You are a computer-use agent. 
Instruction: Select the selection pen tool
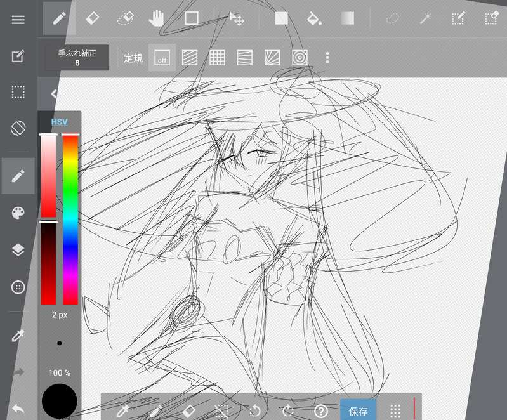click(x=459, y=18)
